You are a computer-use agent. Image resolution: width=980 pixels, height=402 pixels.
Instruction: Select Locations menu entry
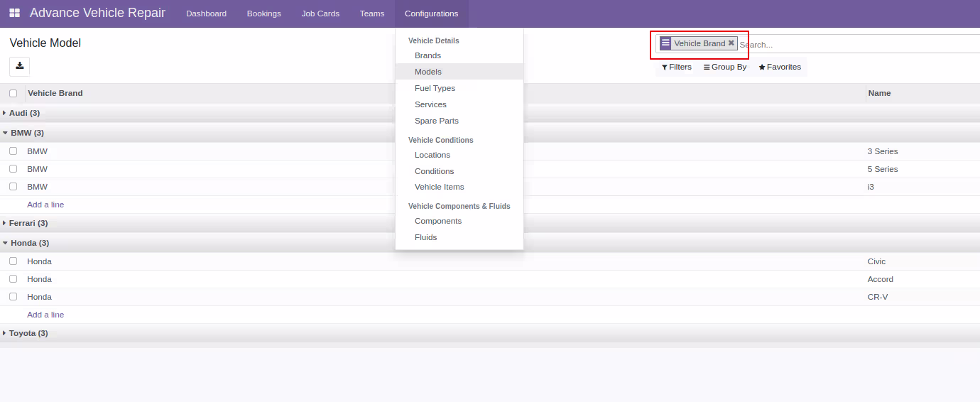point(459,155)
